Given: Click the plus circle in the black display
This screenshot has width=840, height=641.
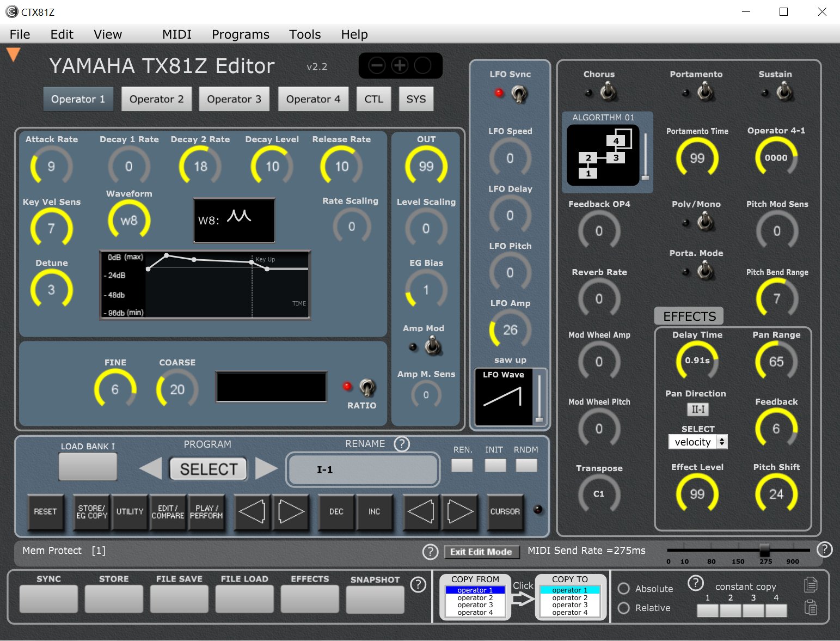Looking at the screenshot, I should click(x=400, y=66).
